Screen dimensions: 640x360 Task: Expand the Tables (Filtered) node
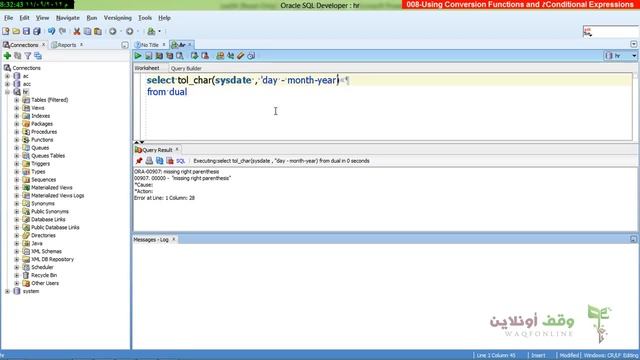pyautogui.click(x=16, y=100)
